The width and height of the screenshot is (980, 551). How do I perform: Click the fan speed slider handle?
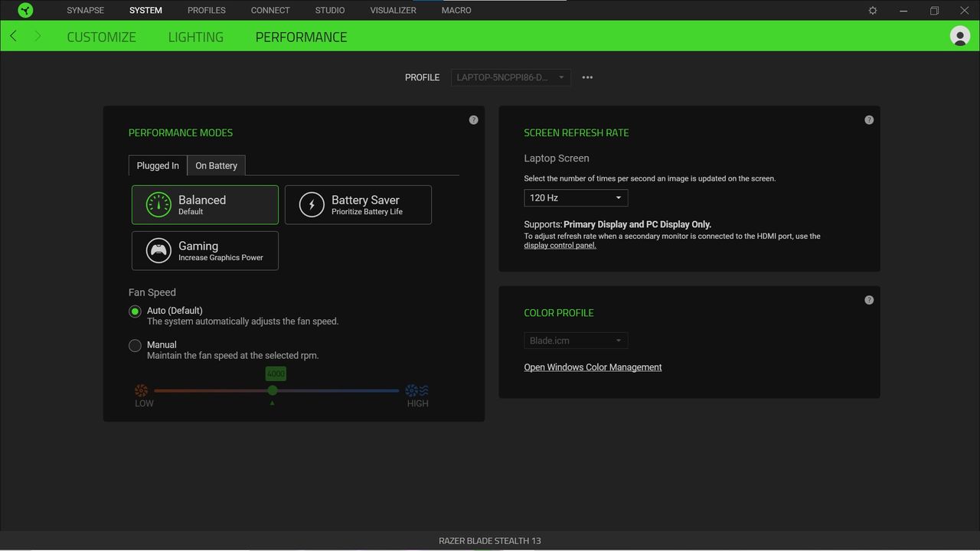pyautogui.click(x=273, y=390)
